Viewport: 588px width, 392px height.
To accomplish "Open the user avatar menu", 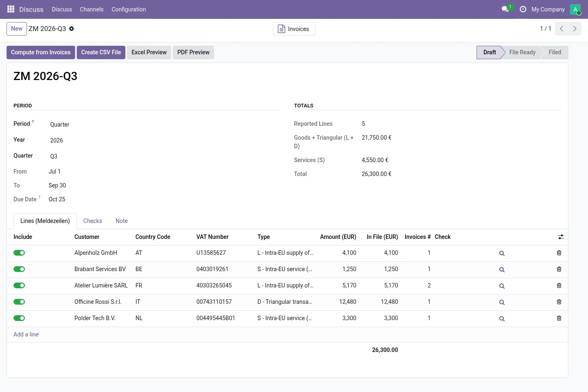I will tap(575, 9).
